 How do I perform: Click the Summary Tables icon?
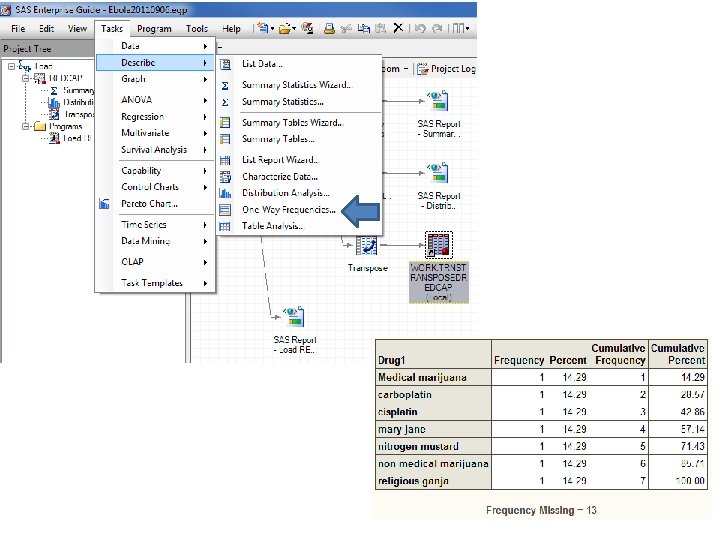pyautogui.click(x=225, y=139)
